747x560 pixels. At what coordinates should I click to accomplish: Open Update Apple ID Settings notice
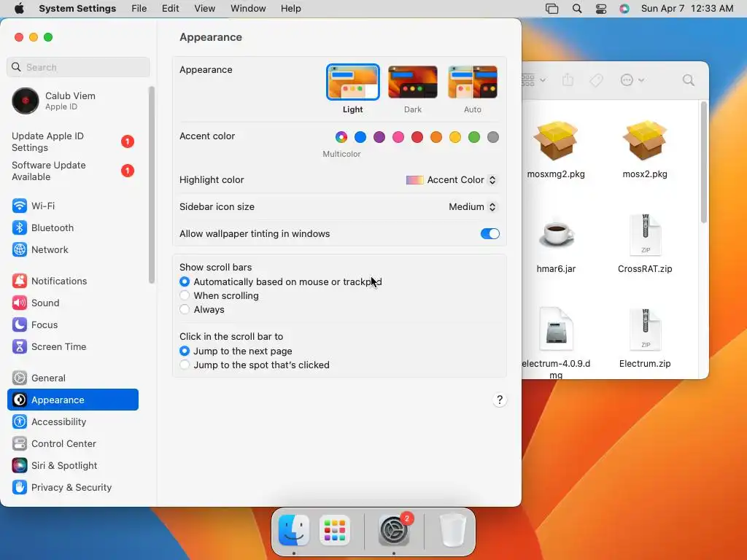click(x=73, y=142)
